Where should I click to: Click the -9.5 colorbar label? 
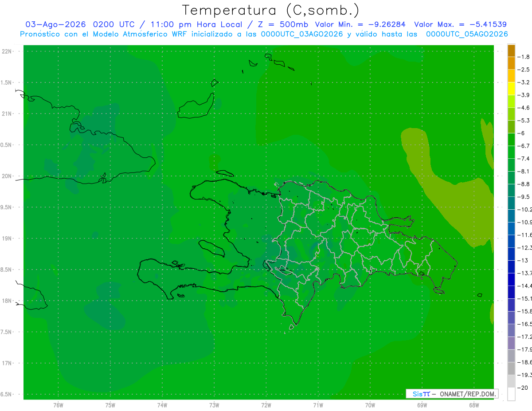[x=524, y=197]
